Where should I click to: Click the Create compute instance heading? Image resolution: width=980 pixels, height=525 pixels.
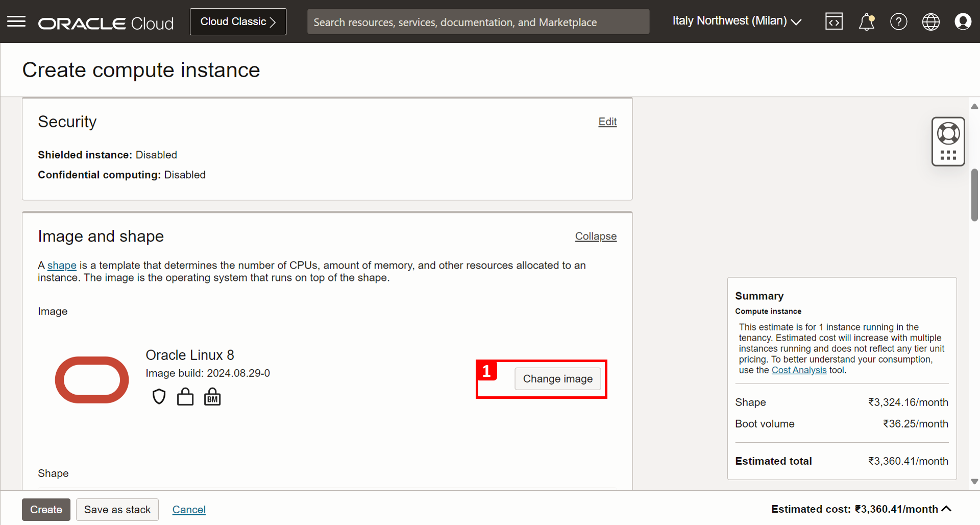141,70
